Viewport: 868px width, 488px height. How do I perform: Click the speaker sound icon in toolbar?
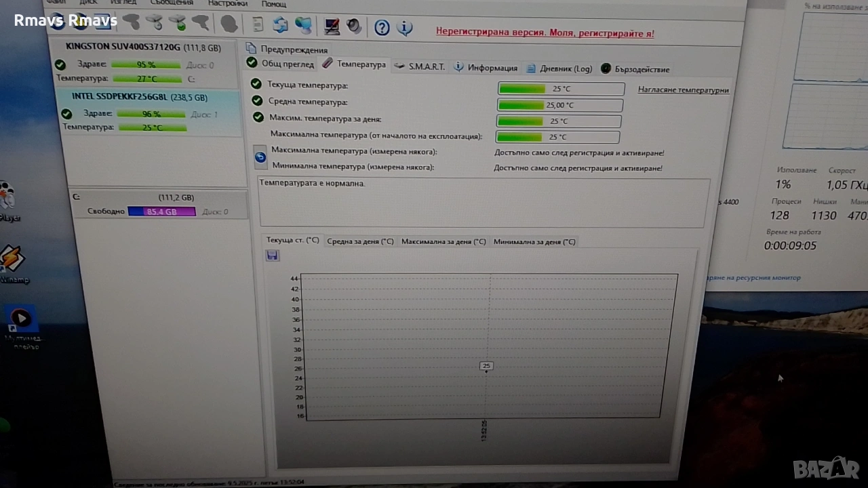pyautogui.click(x=354, y=26)
